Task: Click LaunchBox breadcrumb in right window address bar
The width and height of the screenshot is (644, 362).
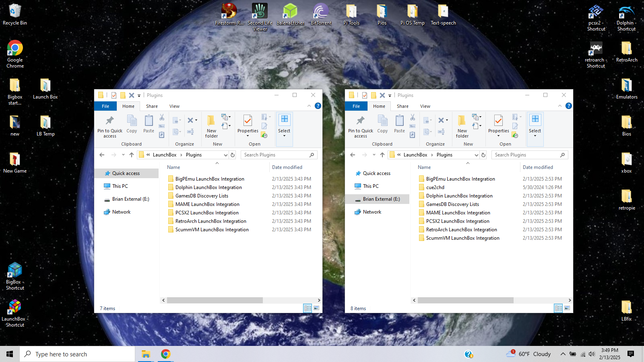Action: (415, 155)
